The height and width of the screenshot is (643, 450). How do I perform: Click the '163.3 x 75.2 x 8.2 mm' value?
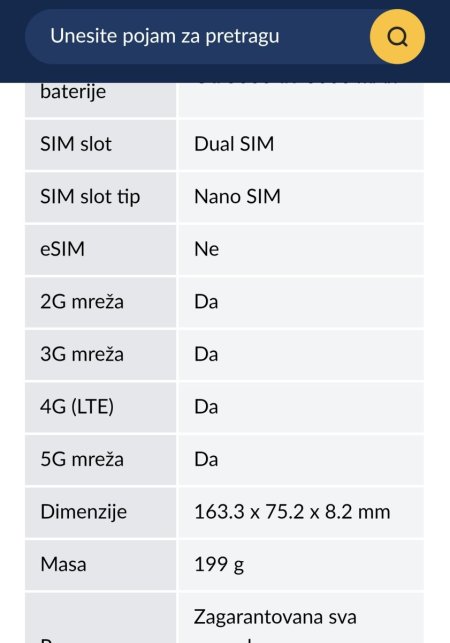292,512
